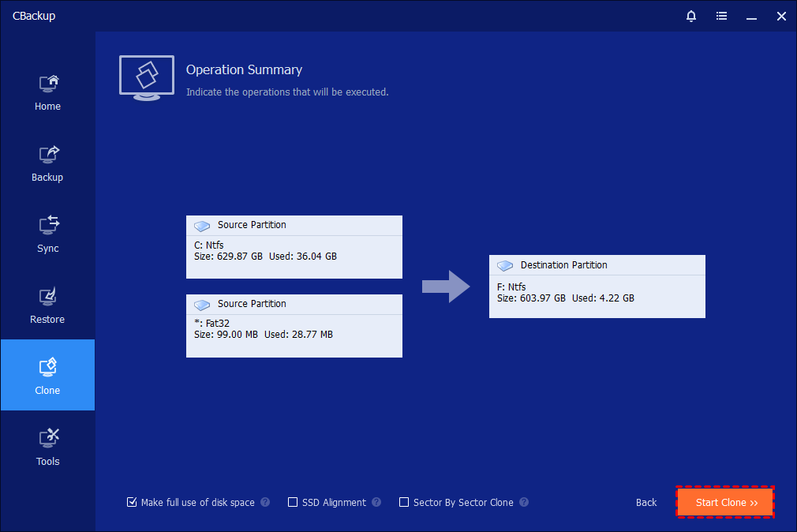Click the notification bell icon
Image resolution: width=797 pixels, height=532 pixels.
[x=692, y=16]
